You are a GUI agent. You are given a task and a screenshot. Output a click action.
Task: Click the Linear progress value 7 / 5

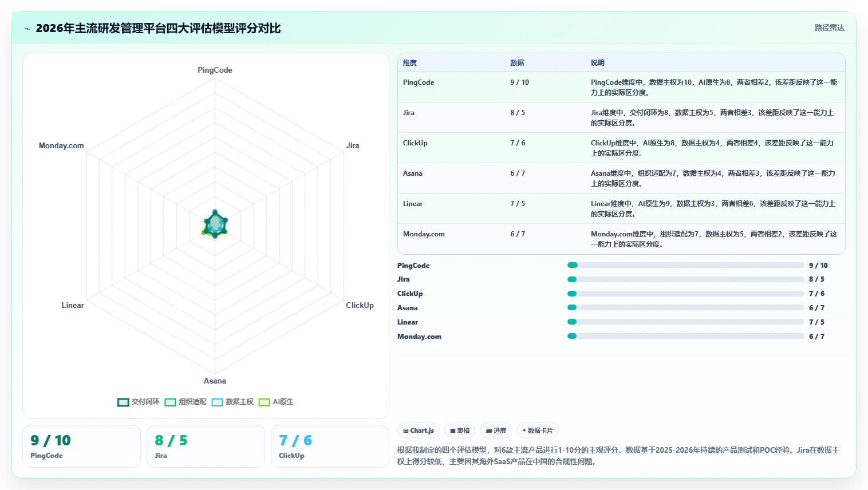816,322
